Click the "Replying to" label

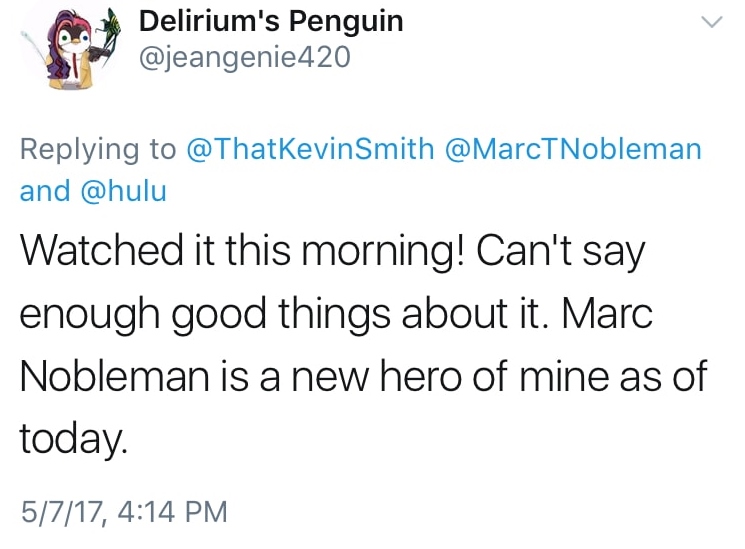tap(98, 150)
